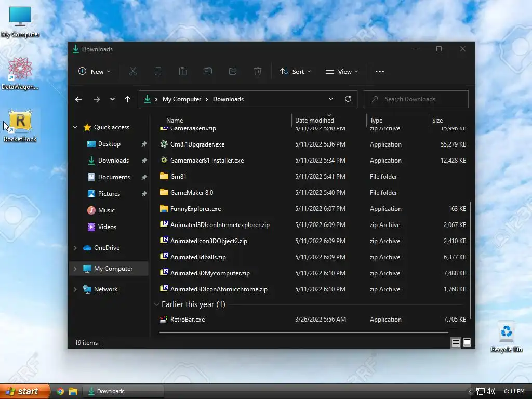Click the vertical scrollbar in file list
Viewport: 532px width, 399px height.
tap(471, 260)
